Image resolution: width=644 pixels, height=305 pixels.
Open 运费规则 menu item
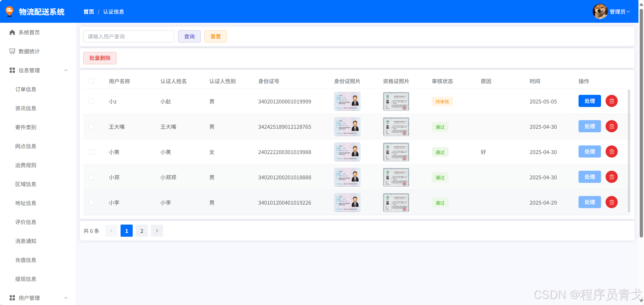[26, 165]
